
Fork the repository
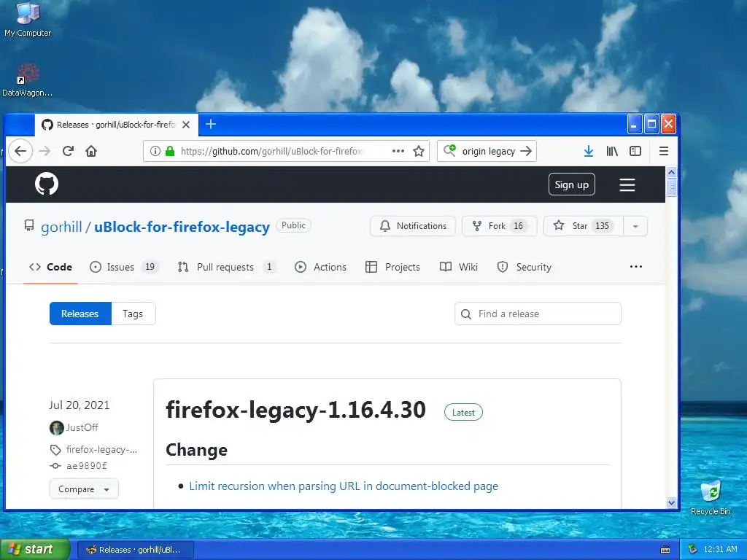tap(499, 226)
